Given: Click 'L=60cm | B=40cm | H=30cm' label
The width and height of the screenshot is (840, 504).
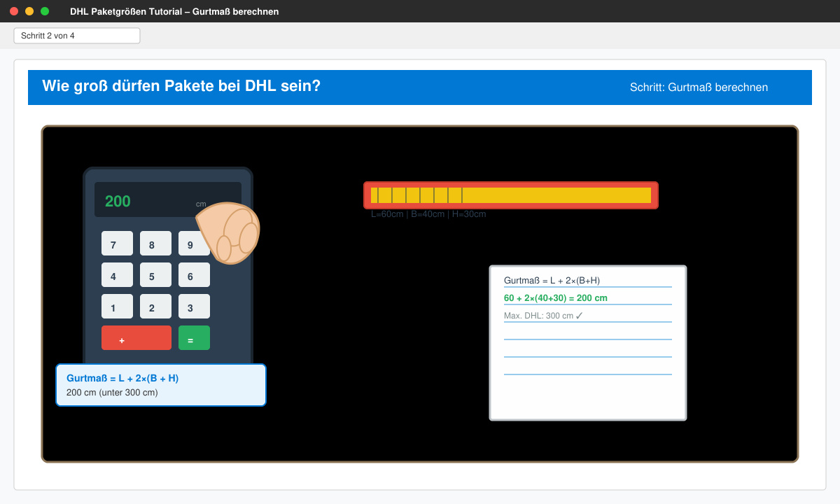Looking at the screenshot, I should 428,214.
